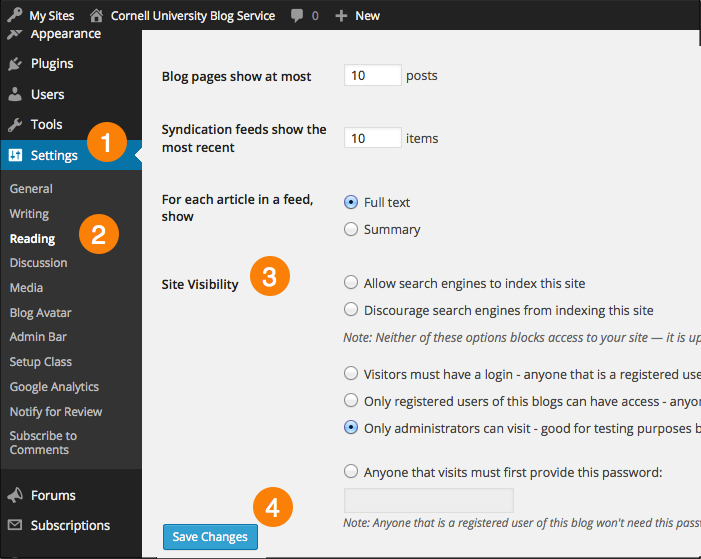Click the Blog pages show at most field
Image resolution: width=701 pixels, height=559 pixels.
point(372,75)
